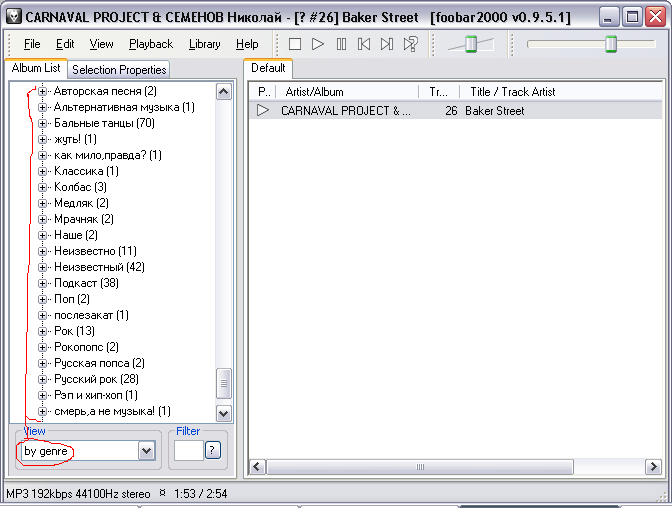Open the Edit menu
The width and height of the screenshot is (672, 508).
click(x=65, y=44)
